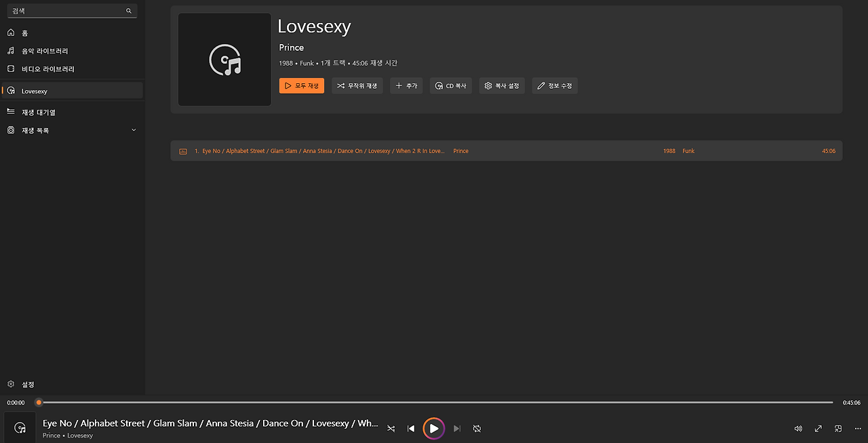The width and height of the screenshot is (868, 443).
Task: Expand the 재생 목록 chevron
Action: coord(134,130)
